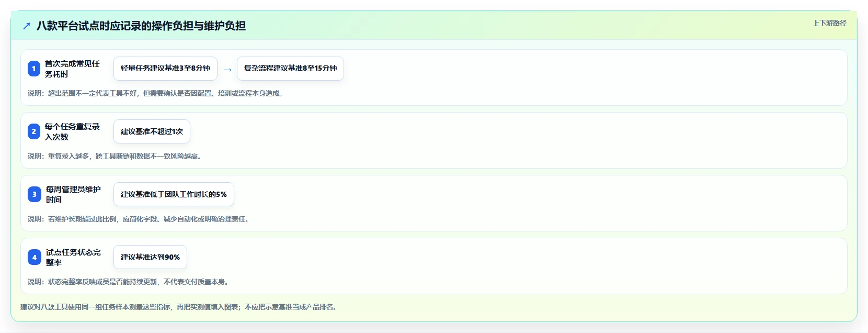Click the 建议基准不超过1次 chip
The height and width of the screenshot is (333, 868).
coord(152,131)
